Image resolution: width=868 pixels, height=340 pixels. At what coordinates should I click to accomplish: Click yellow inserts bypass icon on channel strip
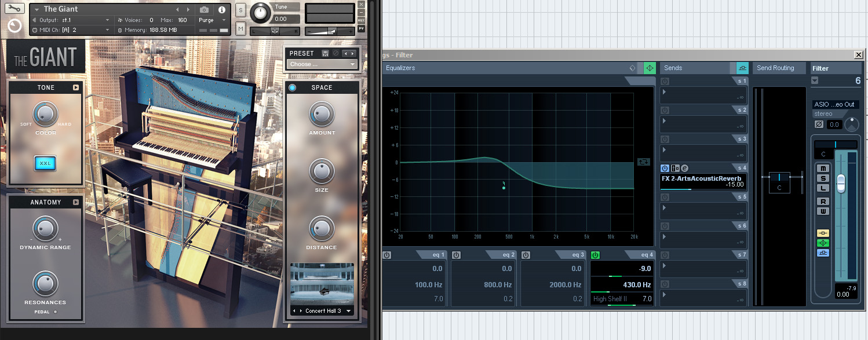[x=823, y=233]
